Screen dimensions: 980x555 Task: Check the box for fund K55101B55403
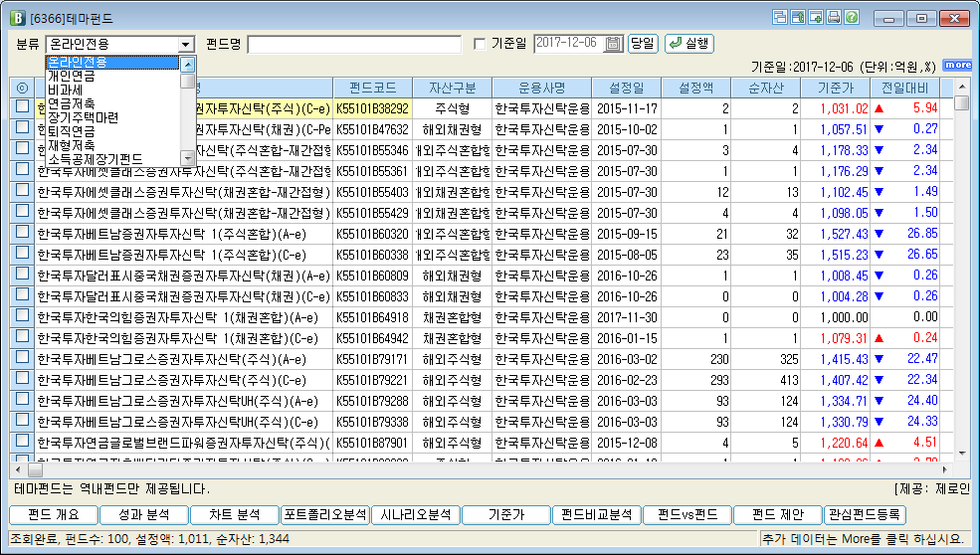point(23,189)
